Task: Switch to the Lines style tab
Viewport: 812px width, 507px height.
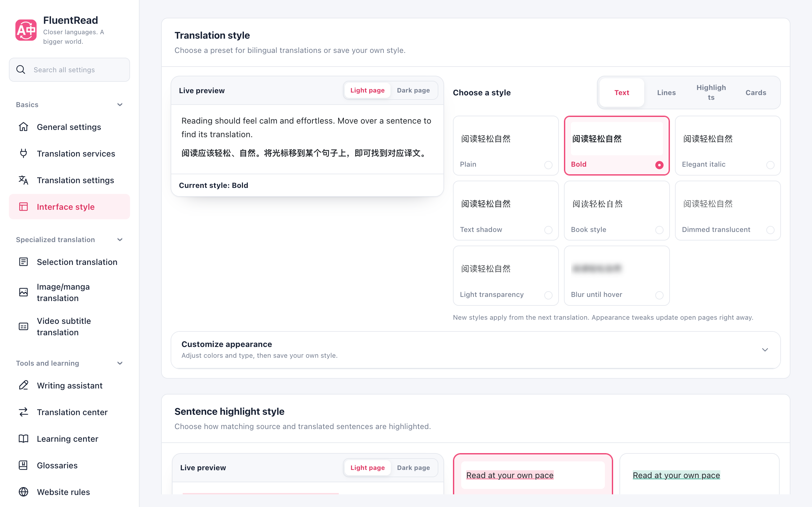Action: (666, 93)
